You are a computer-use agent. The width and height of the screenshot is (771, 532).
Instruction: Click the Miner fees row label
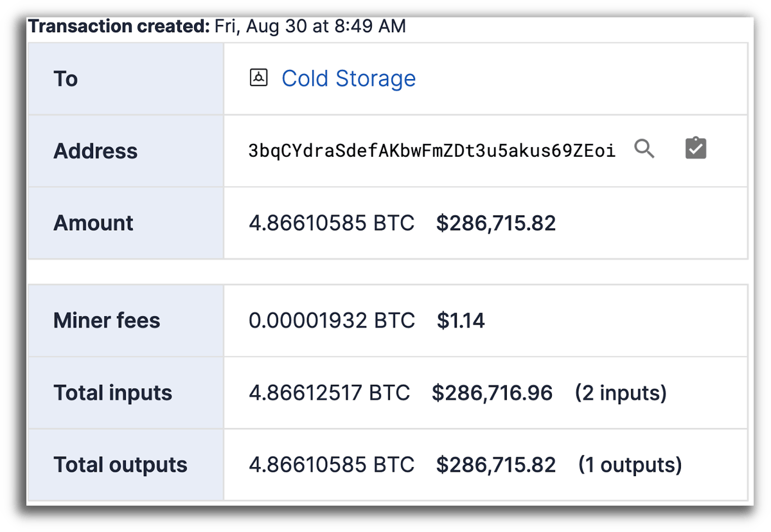pos(107,320)
